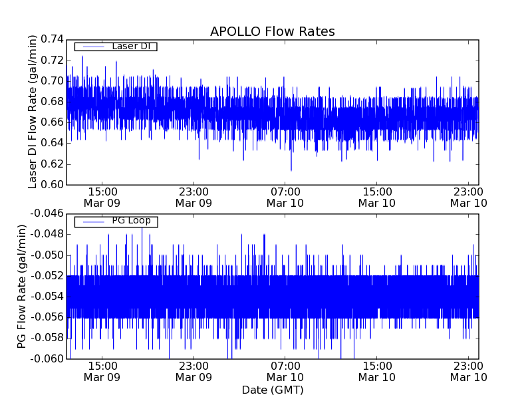Click the PG Flow Rate y-axis label
The width and height of the screenshot is (532, 399).
tap(21, 287)
